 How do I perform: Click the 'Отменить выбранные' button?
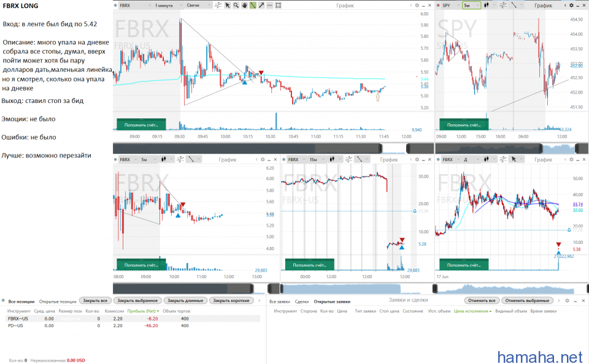point(528,301)
